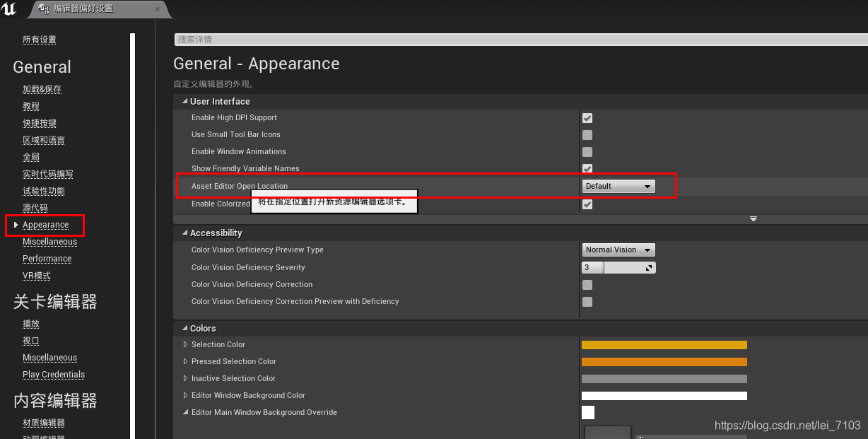Enable Use Small Tool Bar Icons
868x439 pixels.
point(587,135)
